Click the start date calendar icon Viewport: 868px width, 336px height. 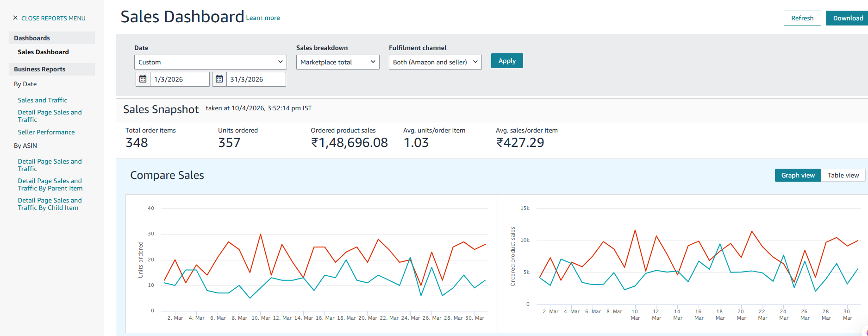pos(143,79)
